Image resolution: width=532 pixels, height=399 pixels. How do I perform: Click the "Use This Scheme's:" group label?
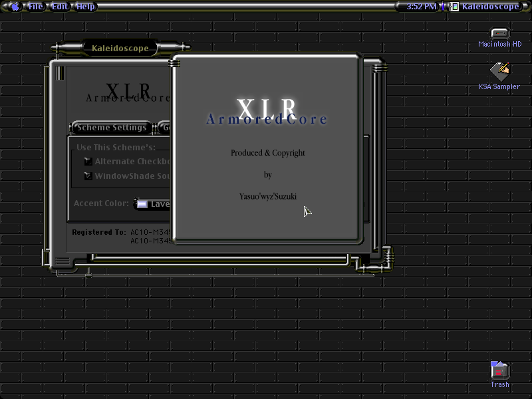(116, 147)
